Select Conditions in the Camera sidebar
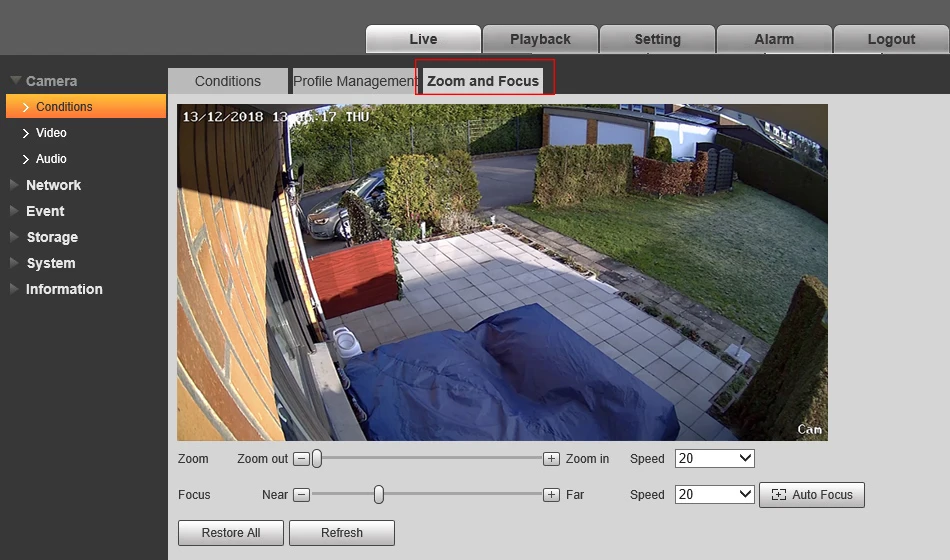 [86, 107]
